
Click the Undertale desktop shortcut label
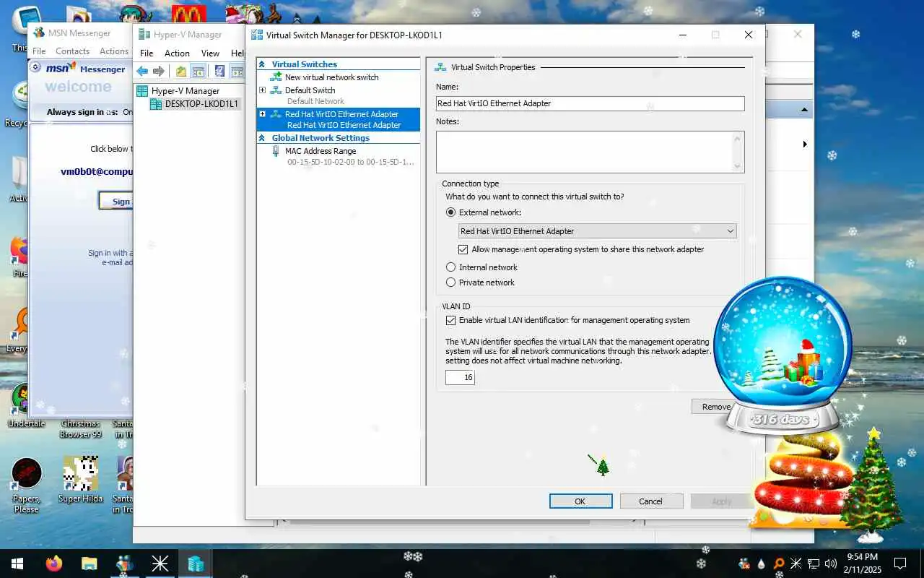click(x=27, y=423)
